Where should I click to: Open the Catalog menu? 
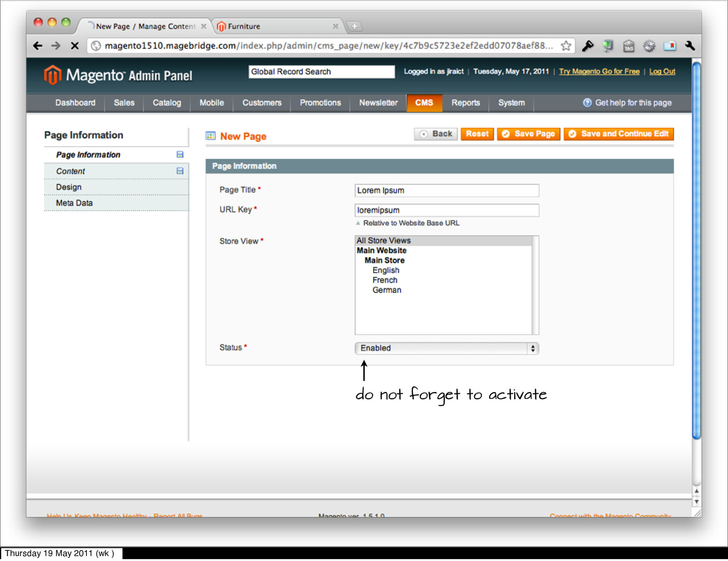point(167,102)
